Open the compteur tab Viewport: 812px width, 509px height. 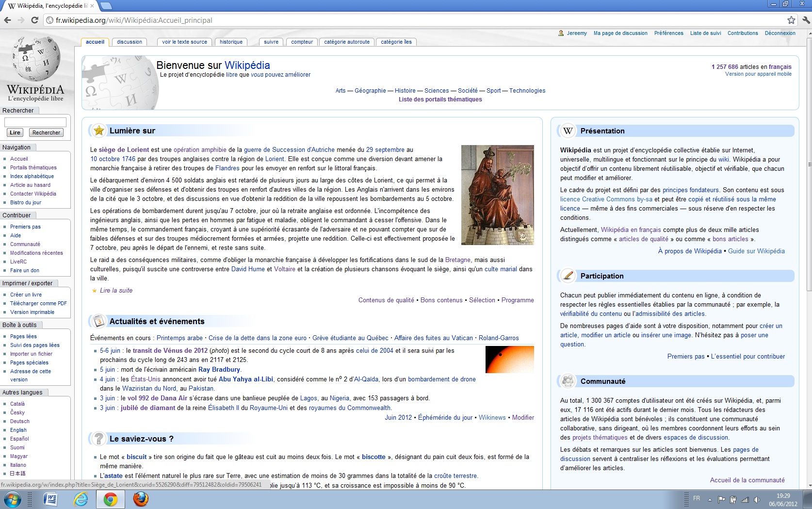(302, 42)
